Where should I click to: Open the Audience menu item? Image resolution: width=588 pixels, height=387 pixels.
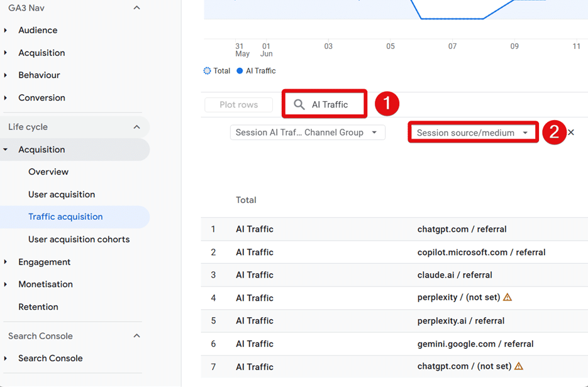38,30
